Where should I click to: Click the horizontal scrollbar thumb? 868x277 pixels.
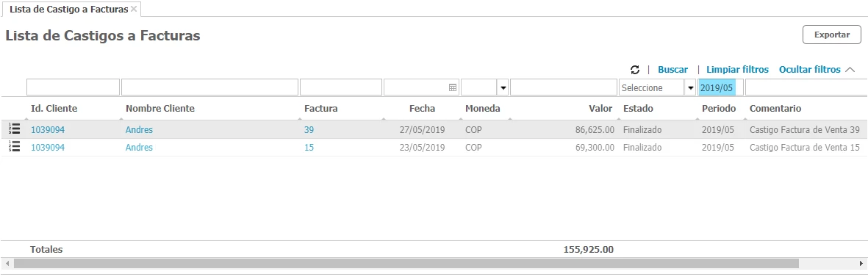(406, 263)
